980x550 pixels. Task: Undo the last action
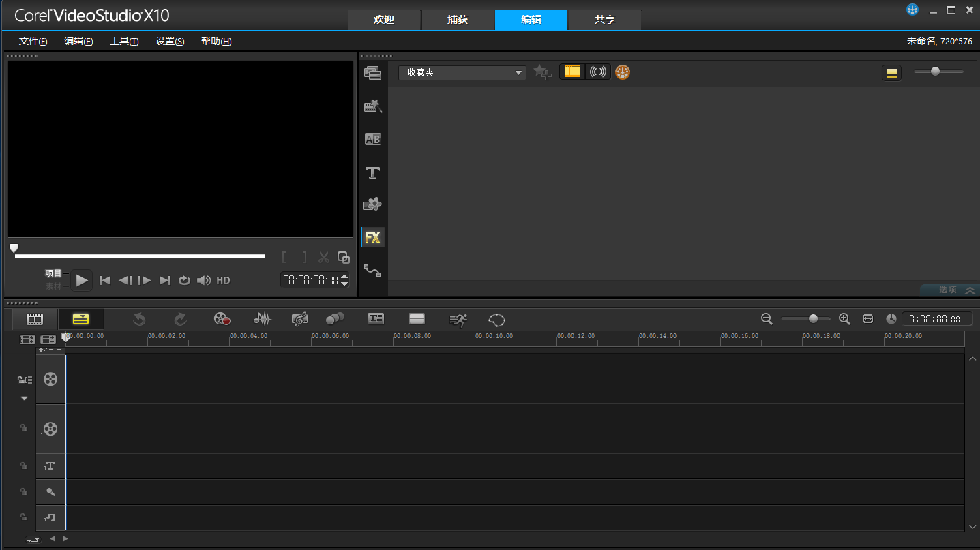[x=139, y=319]
